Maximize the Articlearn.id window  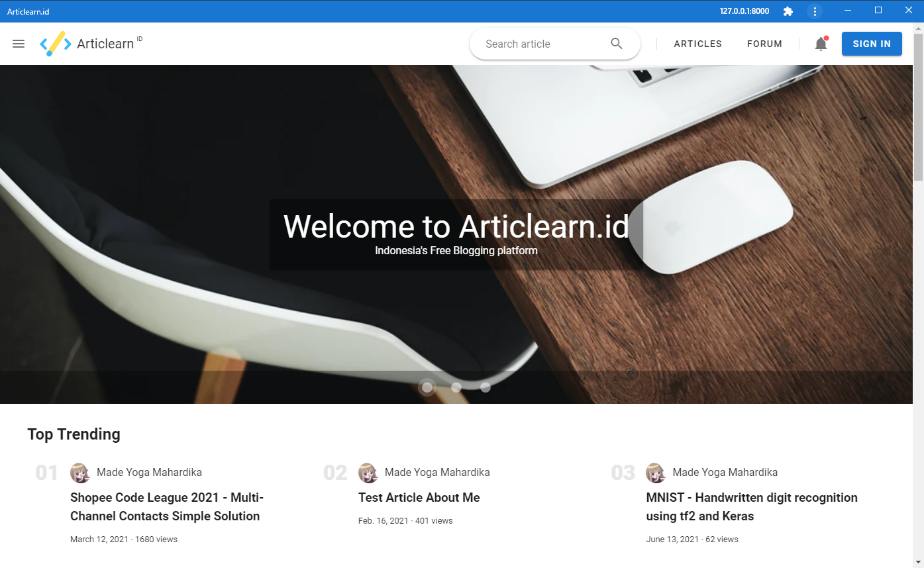(878, 11)
